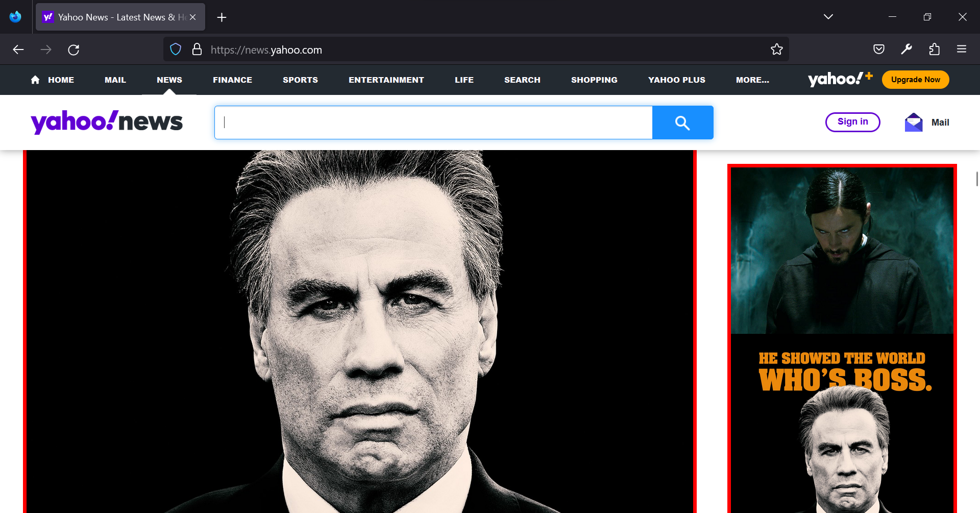This screenshot has width=980, height=513.
Task: Click the site security padlock icon
Action: [197, 50]
